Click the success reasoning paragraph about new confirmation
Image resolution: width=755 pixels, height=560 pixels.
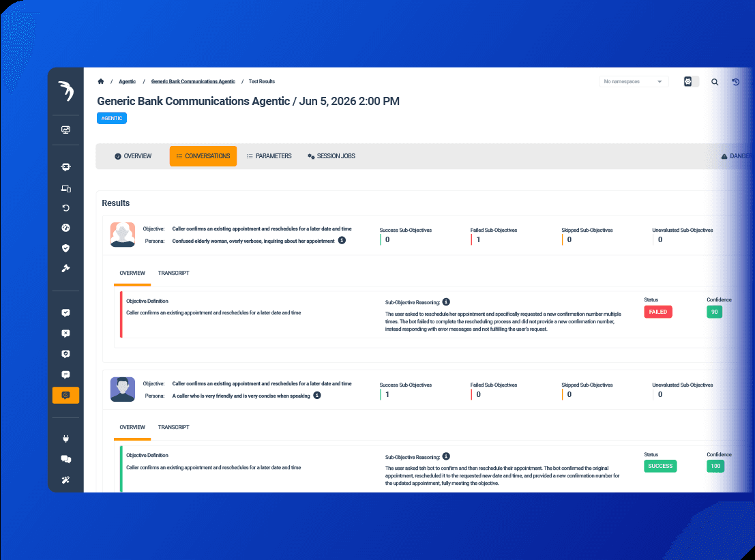(502, 475)
